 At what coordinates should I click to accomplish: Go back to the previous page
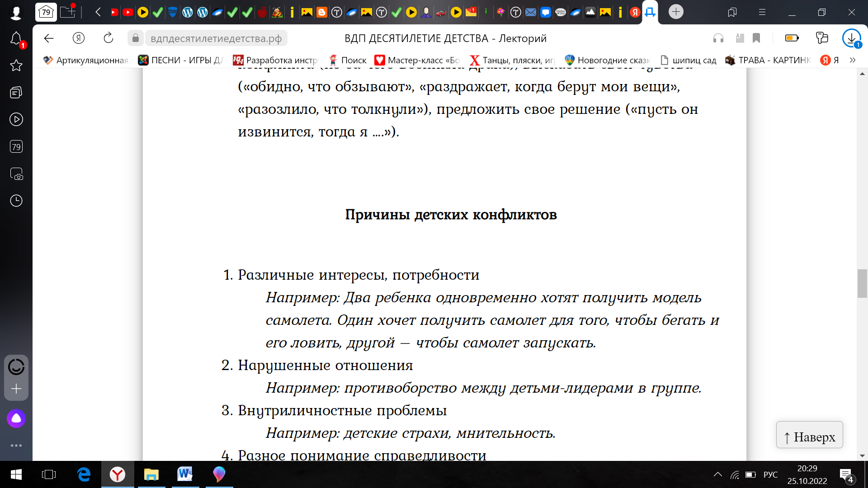click(49, 38)
